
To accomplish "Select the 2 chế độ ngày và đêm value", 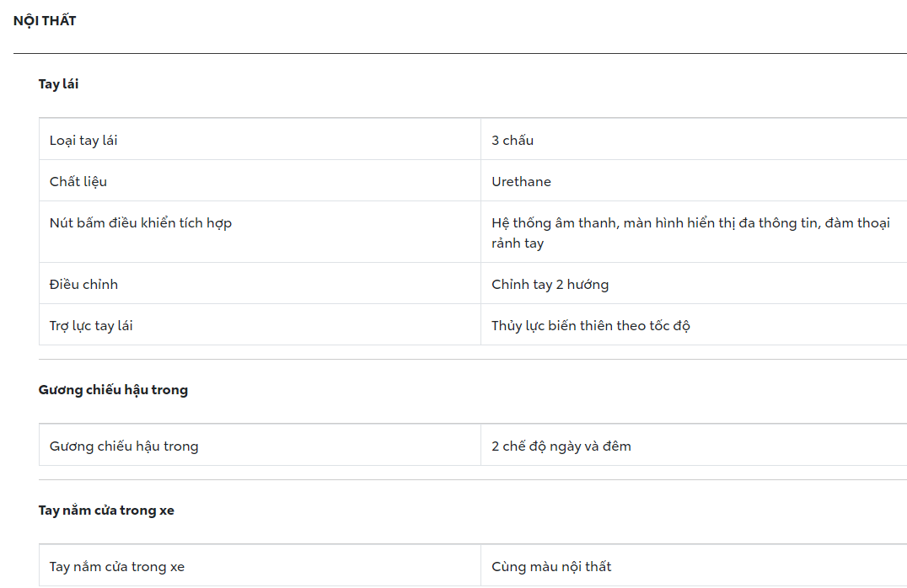I will (561, 446).
